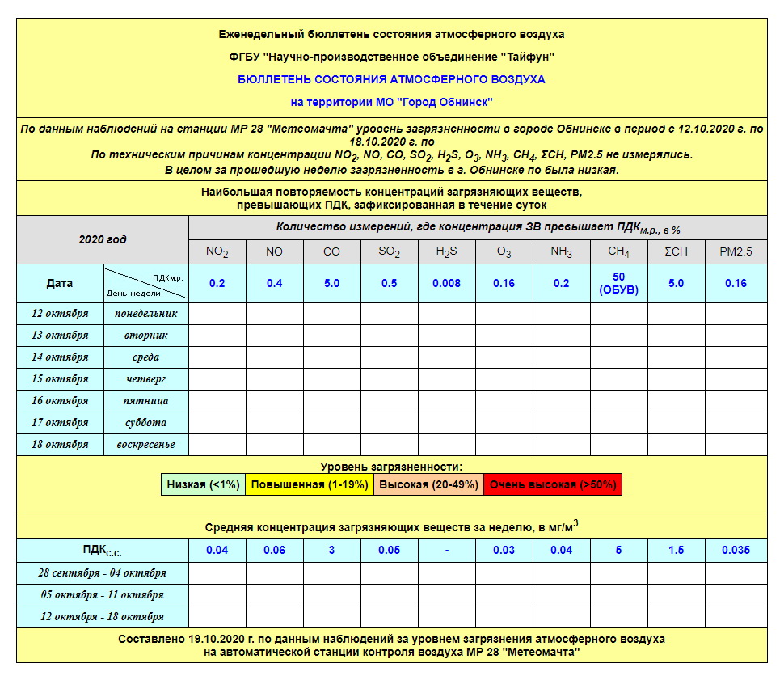Click the 0.035 value in the ПДКс.с. row
Screen dimensions: 784x676
pos(736,551)
